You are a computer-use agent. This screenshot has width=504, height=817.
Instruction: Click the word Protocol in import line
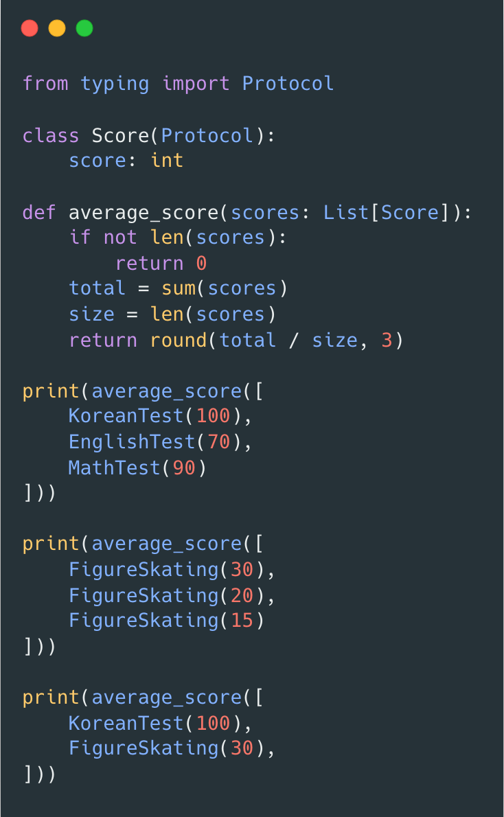pyautogui.click(x=288, y=83)
